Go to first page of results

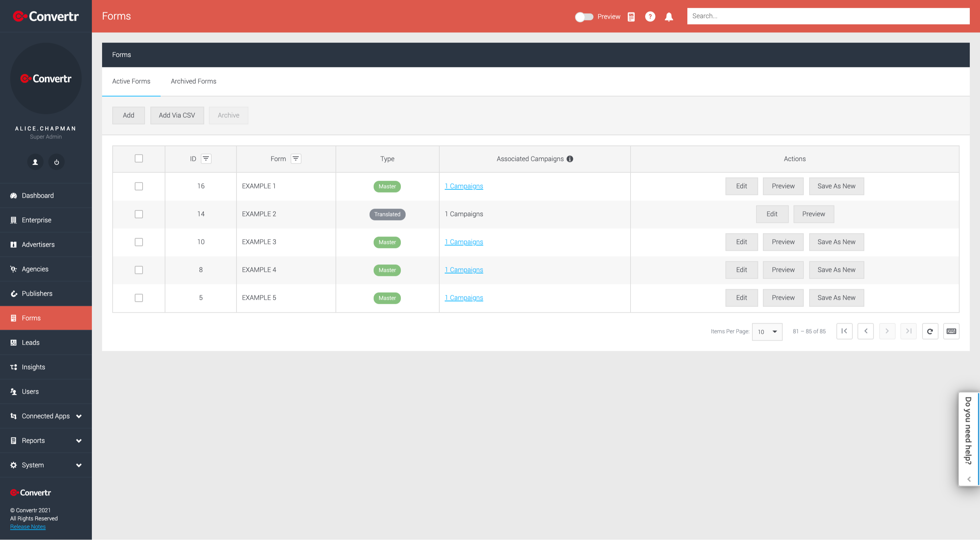coord(844,331)
